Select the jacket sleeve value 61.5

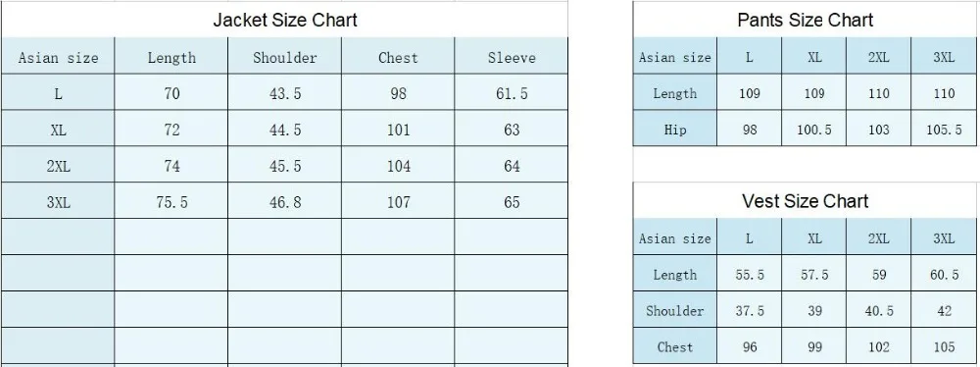pos(512,93)
